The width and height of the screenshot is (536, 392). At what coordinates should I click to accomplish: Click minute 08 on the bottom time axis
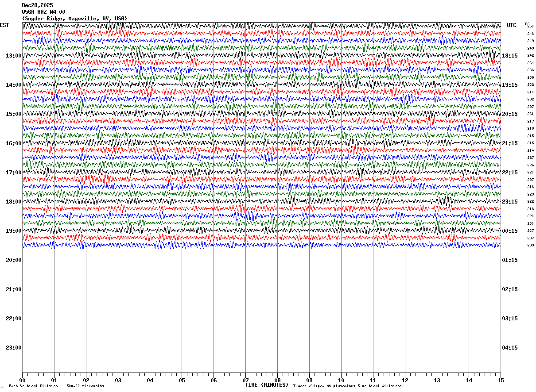coord(277,380)
